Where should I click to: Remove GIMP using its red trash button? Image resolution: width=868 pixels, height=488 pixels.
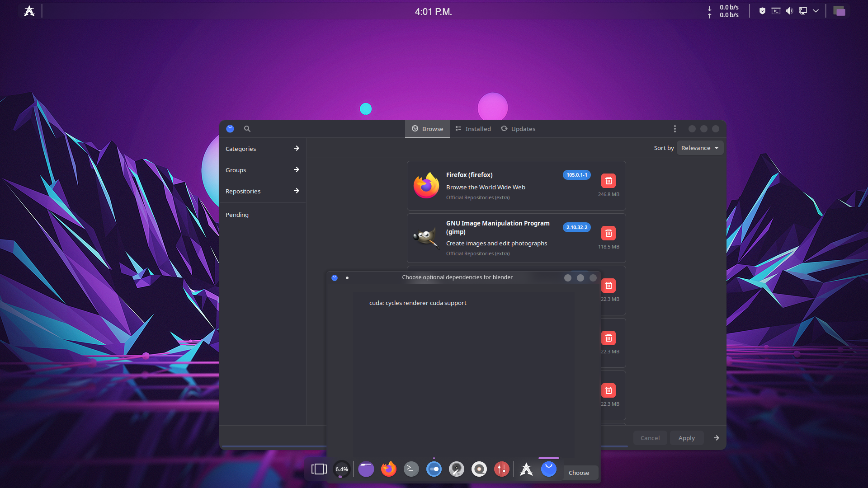[609, 233]
